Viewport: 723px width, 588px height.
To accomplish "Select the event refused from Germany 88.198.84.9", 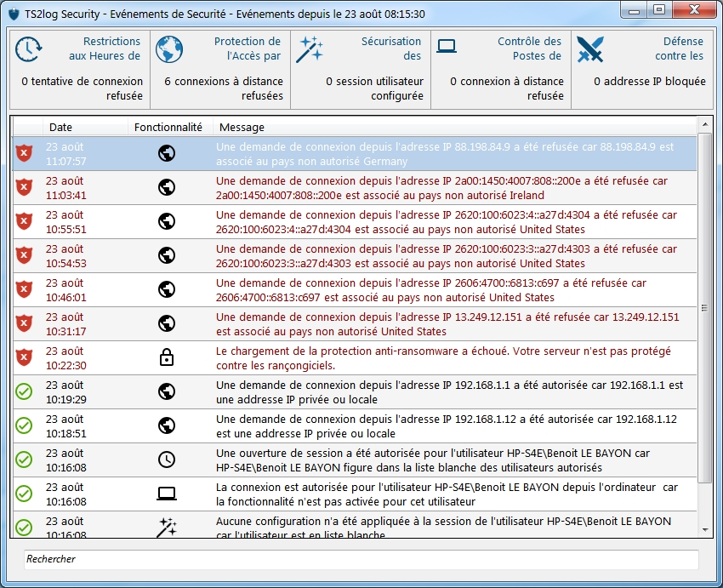I will 354,153.
